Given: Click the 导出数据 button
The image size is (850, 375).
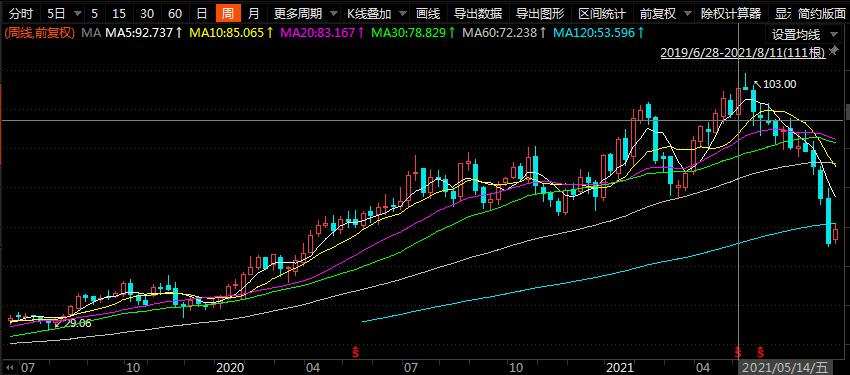Looking at the screenshot, I should coord(478,14).
